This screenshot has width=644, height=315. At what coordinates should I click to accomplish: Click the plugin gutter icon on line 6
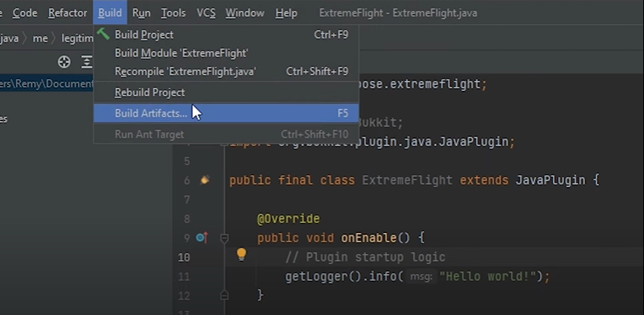click(x=204, y=180)
